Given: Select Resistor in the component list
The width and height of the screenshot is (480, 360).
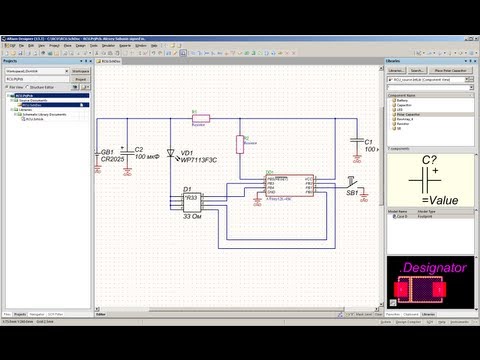Looking at the screenshot, I should tap(403, 124).
